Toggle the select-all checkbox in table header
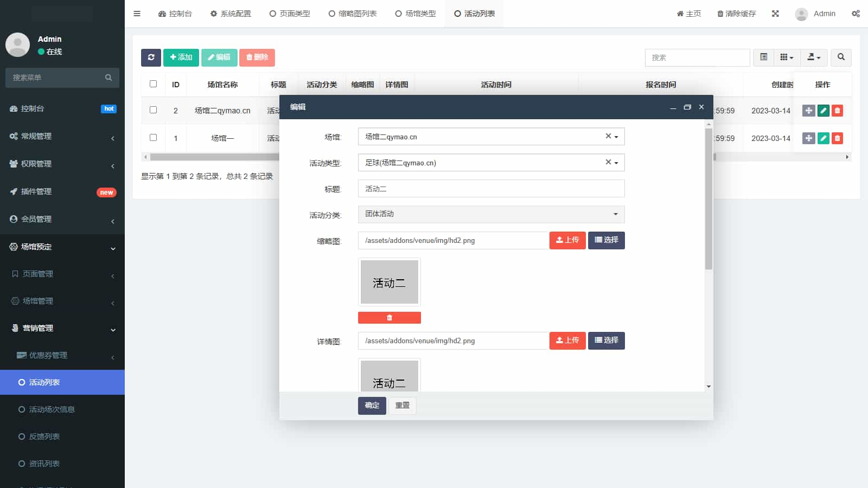868x488 pixels. 152,84
